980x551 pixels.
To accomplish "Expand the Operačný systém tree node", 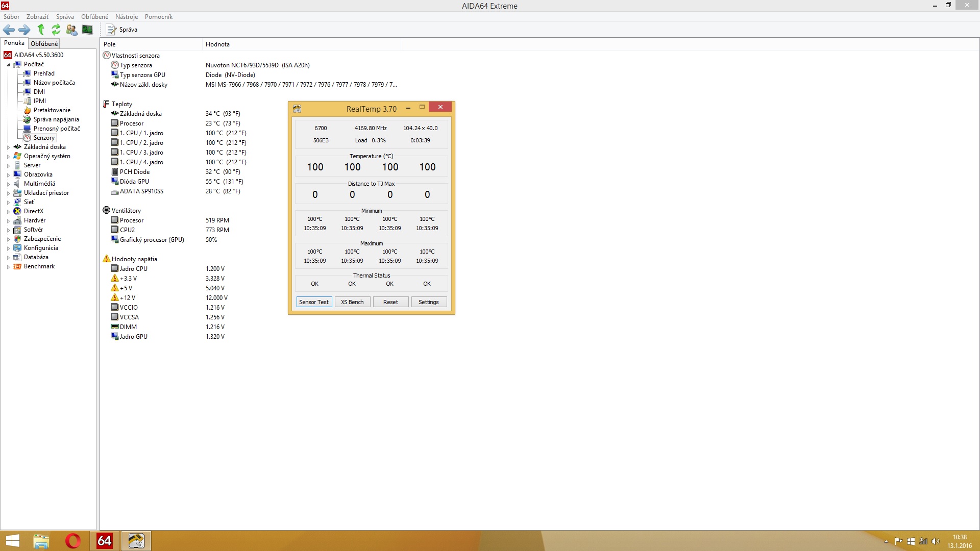I will tap(8, 157).
